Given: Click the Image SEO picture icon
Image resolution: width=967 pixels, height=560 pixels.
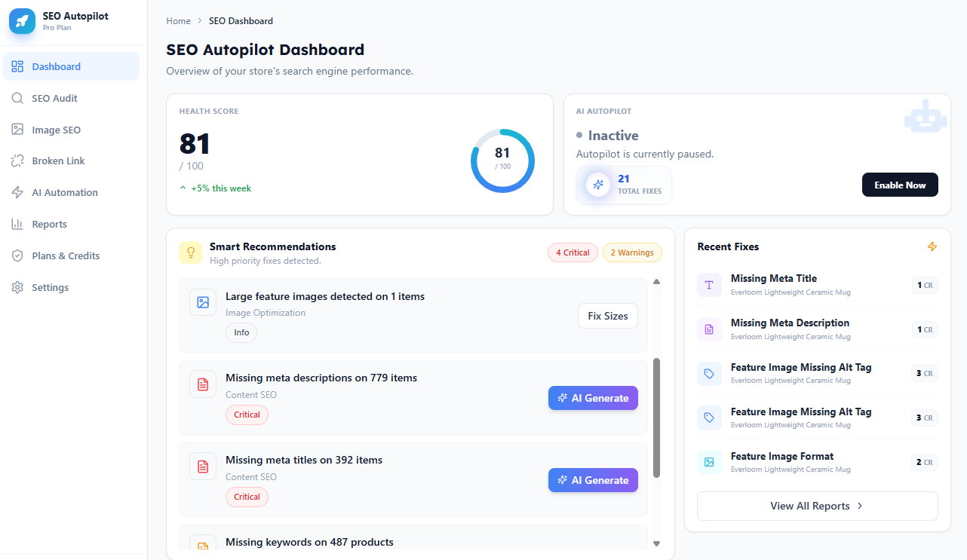Looking at the screenshot, I should (17, 130).
